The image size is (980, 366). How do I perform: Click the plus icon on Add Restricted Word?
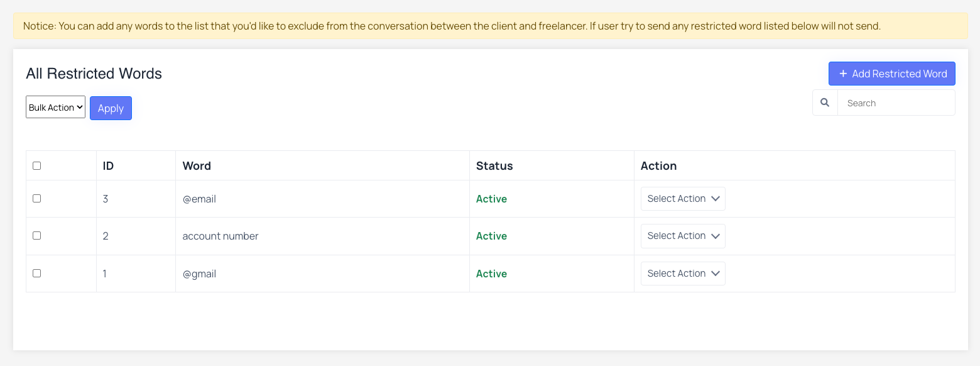click(842, 74)
